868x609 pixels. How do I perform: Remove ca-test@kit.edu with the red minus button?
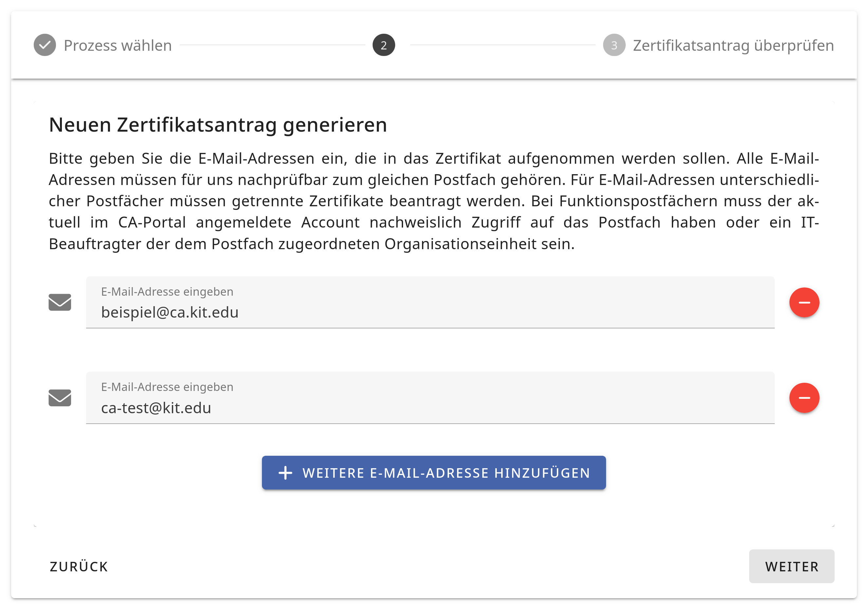(804, 398)
